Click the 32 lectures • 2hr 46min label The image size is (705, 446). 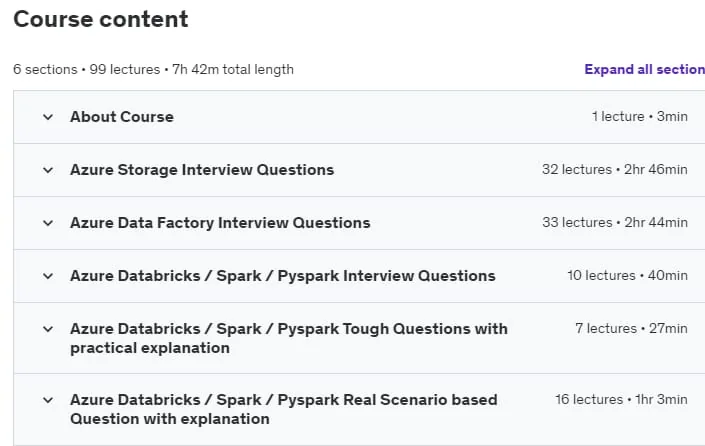(615, 169)
